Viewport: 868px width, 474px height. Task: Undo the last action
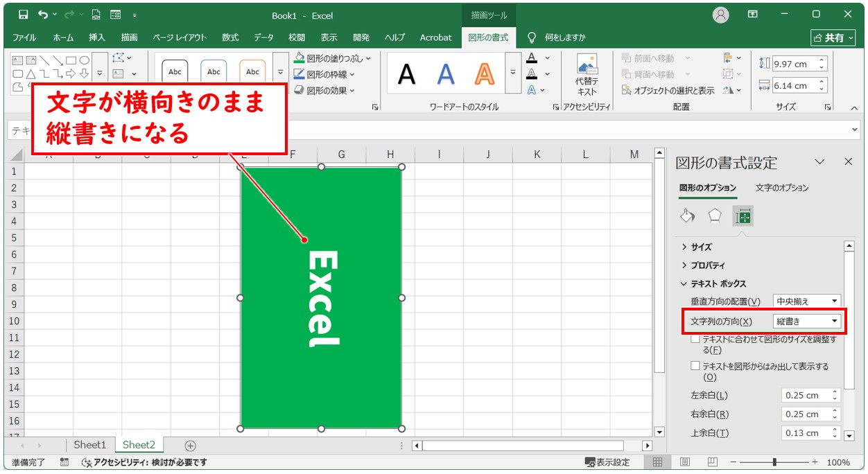43,15
